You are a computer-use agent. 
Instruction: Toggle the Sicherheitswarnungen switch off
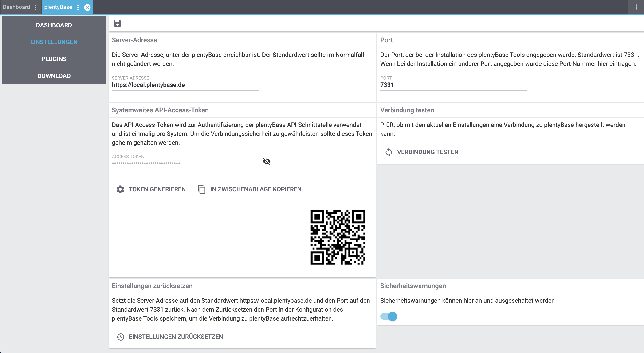389,316
